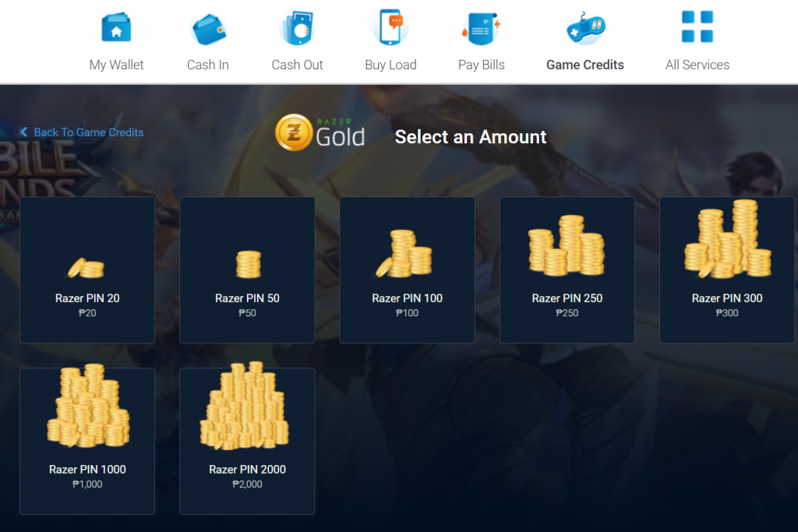Image resolution: width=798 pixels, height=532 pixels.
Task: Choose the Razer PIN 20 card title
Action: 87,298
